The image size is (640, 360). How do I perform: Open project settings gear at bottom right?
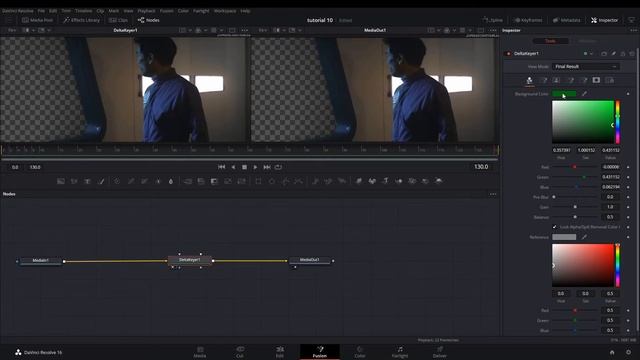tap(629, 352)
